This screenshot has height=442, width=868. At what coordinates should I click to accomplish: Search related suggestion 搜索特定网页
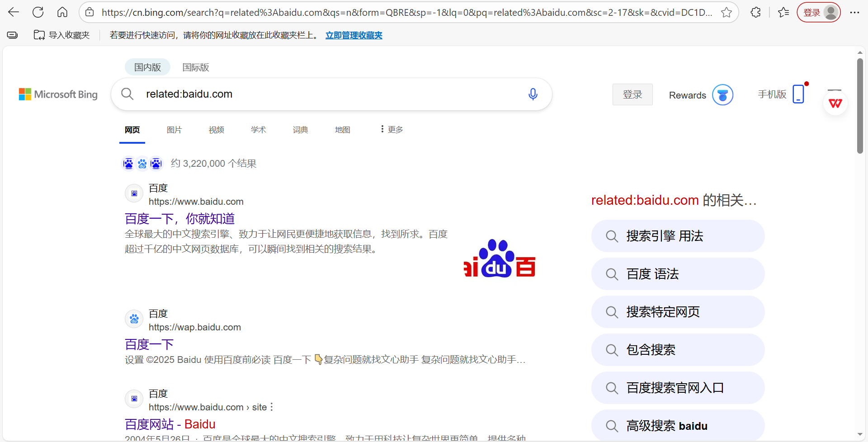[x=678, y=312]
